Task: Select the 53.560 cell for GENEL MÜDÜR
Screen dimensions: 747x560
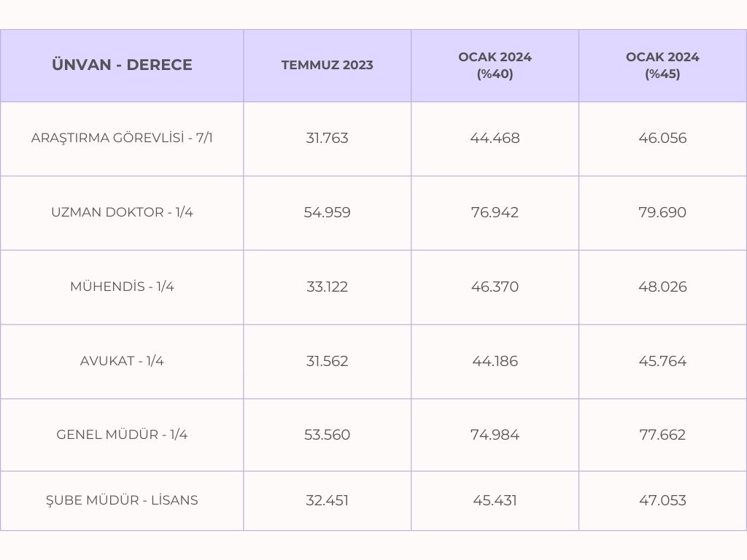Action: (x=327, y=435)
